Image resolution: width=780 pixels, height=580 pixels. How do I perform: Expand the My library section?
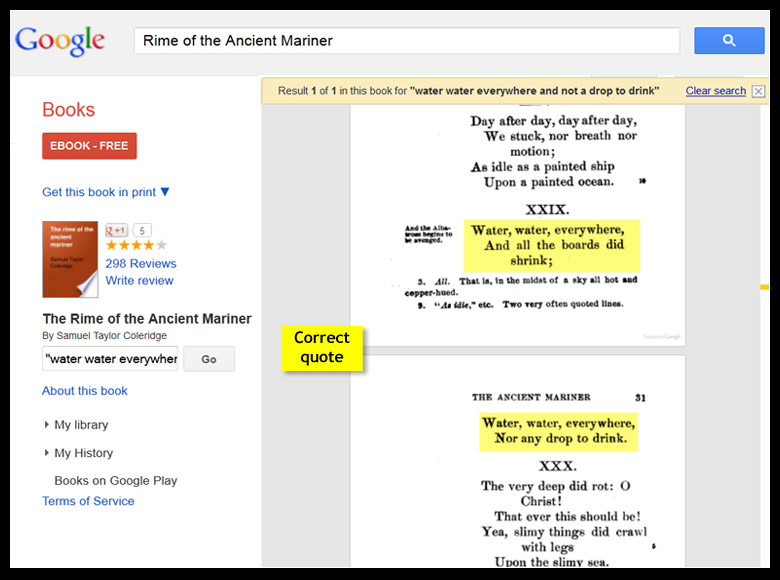pos(76,425)
